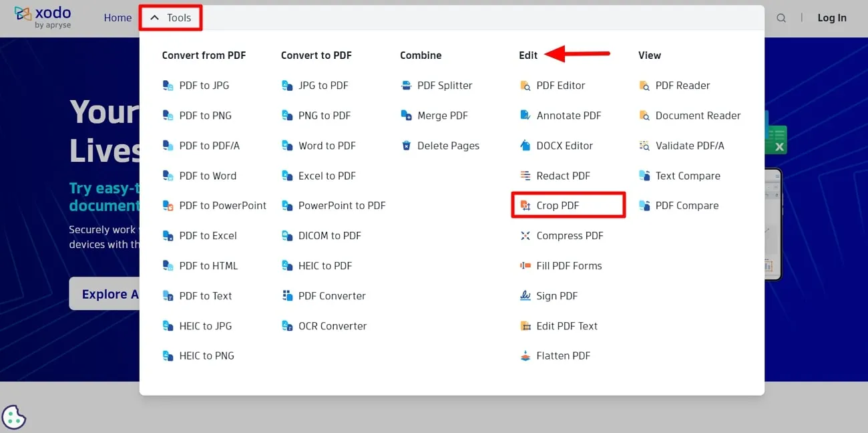Click the Log In button
Screen dimensions: 868x433
point(831,18)
